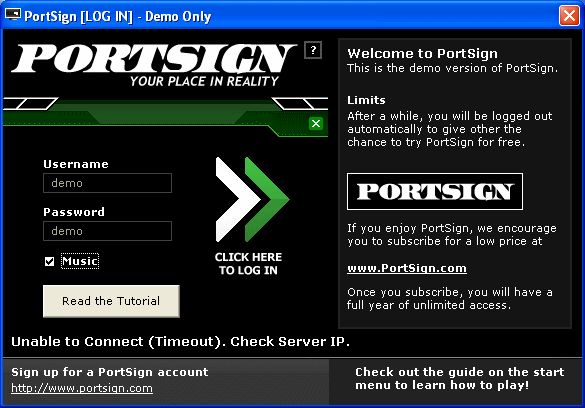Toggle the Music checkbox
The height and width of the screenshot is (408, 585).
coord(49,261)
